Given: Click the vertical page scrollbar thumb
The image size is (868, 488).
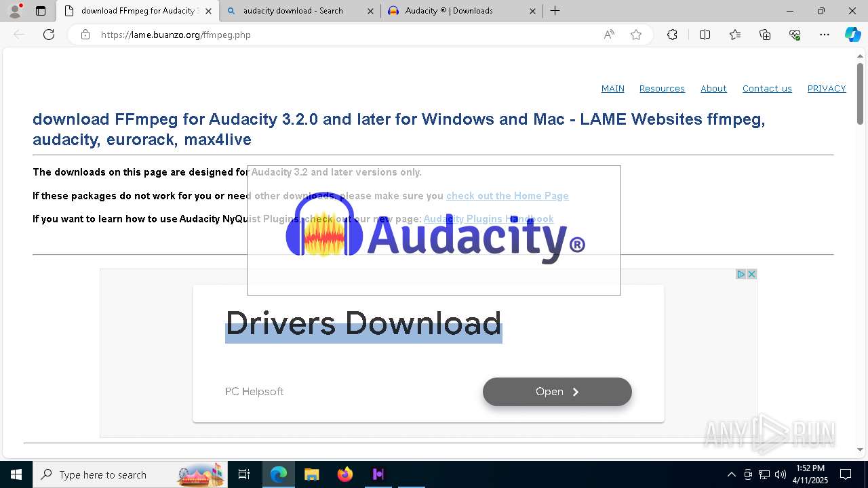Looking at the screenshot, I should click(x=861, y=92).
